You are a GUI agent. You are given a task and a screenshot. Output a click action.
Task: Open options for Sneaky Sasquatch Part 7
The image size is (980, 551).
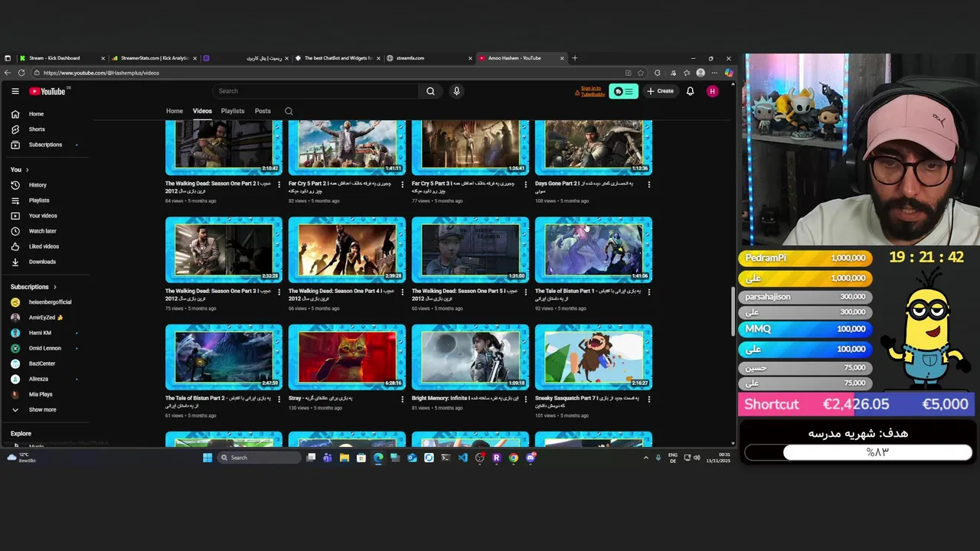pos(649,399)
